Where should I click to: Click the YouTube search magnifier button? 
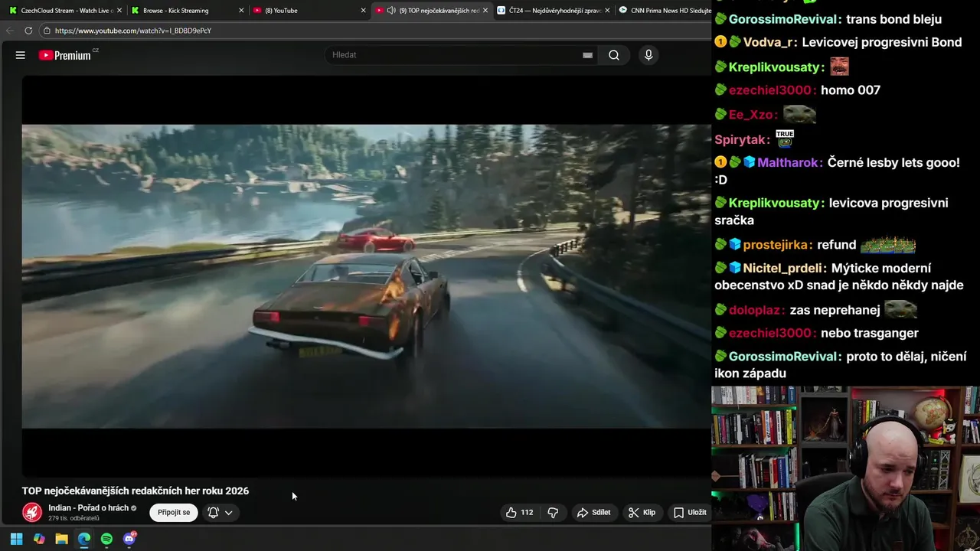point(614,55)
